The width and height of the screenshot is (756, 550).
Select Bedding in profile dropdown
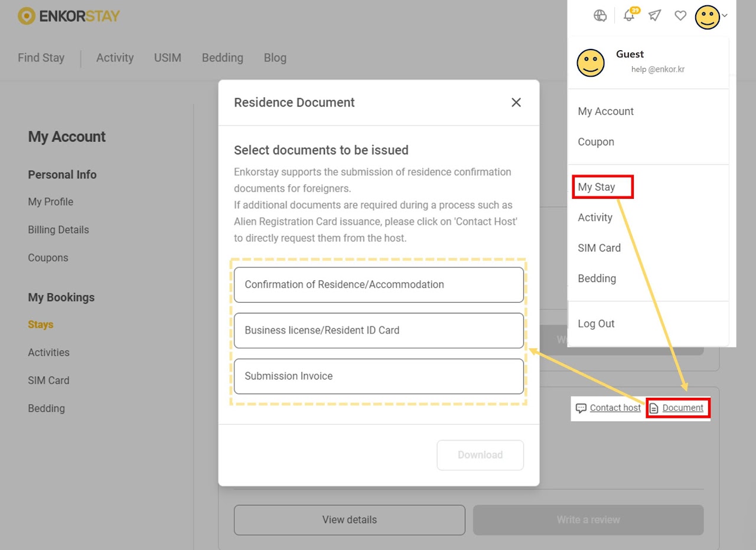597,279
